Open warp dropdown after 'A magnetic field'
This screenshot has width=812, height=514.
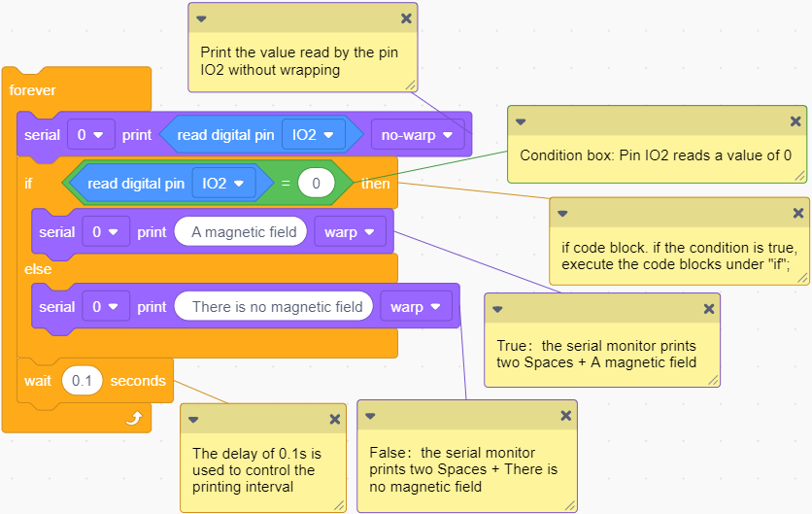[x=350, y=232]
